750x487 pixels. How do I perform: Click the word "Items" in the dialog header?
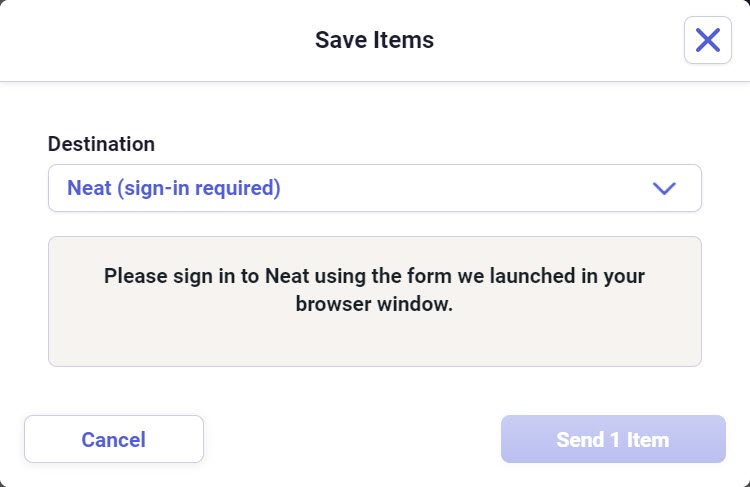click(404, 40)
